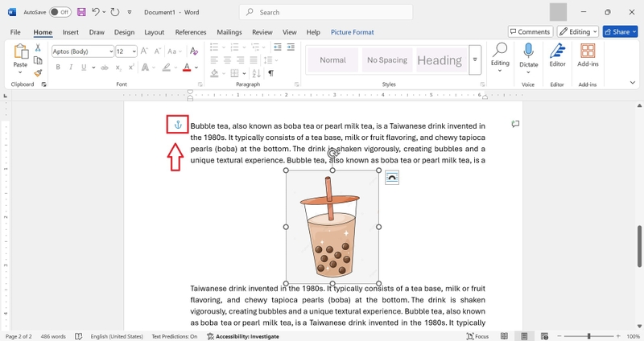The height and width of the screenshot is (341, 644).
Task: Enable Focus mode from the status bar
Action: pyautogui.click(x=477, y=336)
